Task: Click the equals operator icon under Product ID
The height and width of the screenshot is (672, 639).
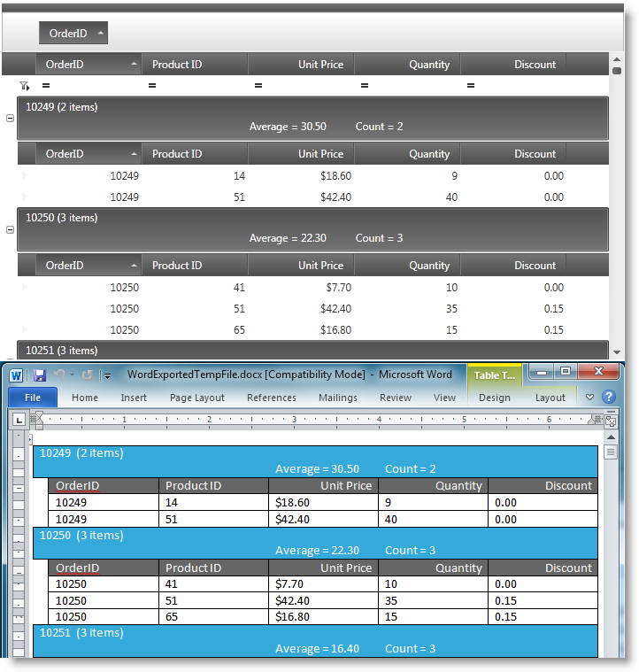Action: [x=152, y=86]
